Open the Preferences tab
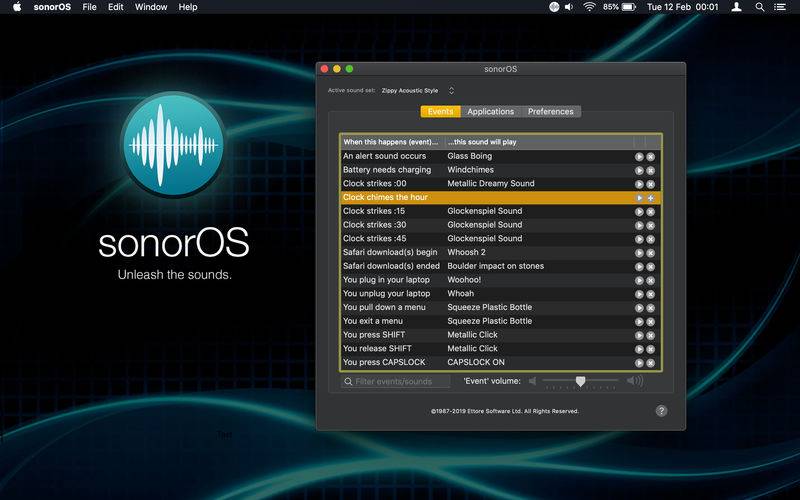Viewport: 800px width, 500px height. 551,111
